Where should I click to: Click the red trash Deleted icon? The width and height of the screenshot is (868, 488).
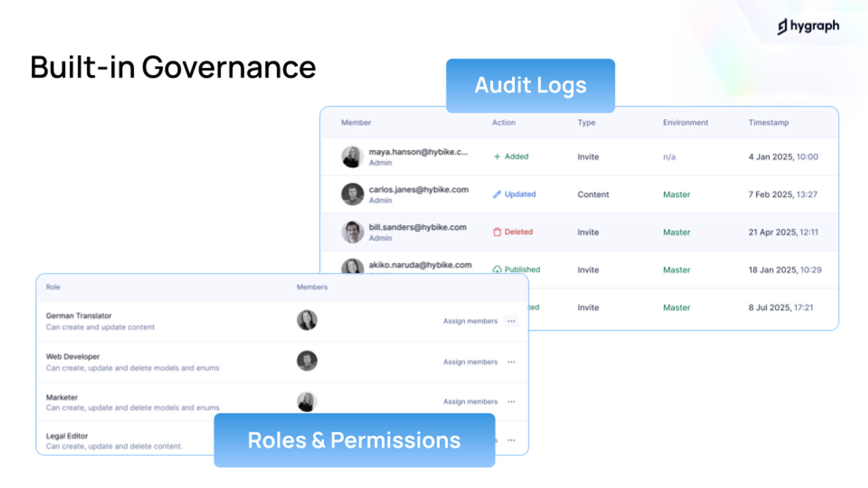(x=497, y=232)
